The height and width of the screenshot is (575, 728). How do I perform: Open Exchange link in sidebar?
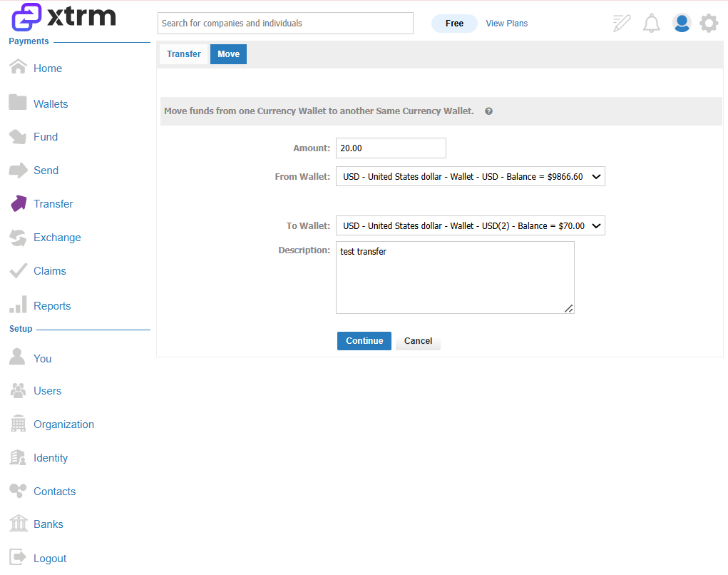point(57,238)
